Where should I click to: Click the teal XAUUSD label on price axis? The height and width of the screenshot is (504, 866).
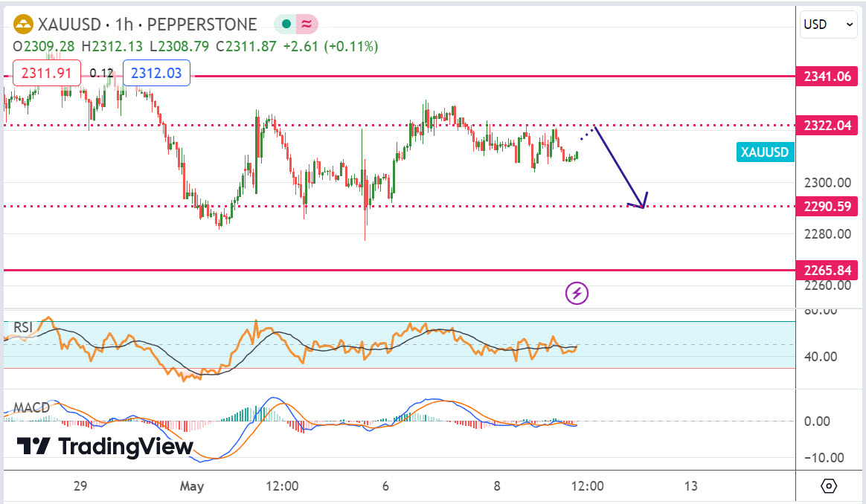tap(766, 152)
